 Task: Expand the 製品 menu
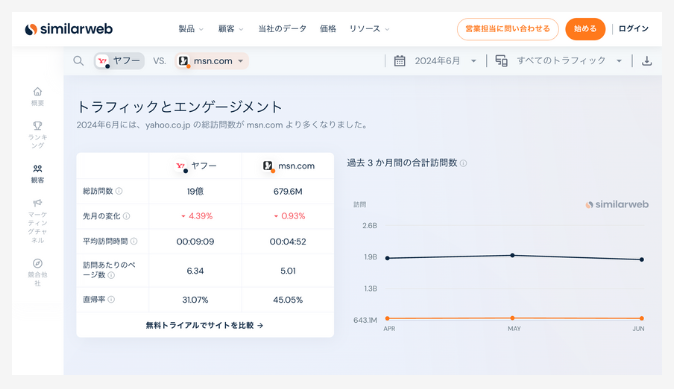[x=191, y=29]
